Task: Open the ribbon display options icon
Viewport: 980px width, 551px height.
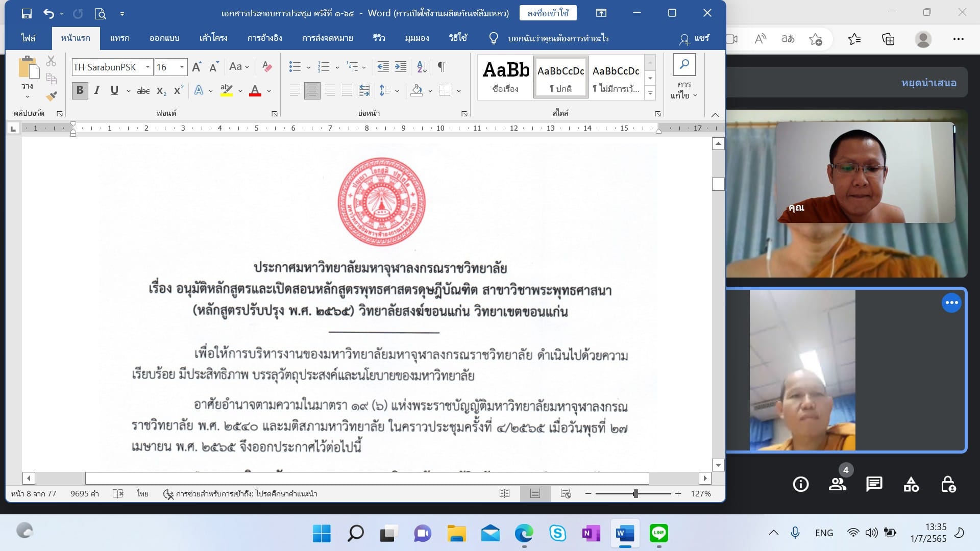Action: (x=601, y=13)
